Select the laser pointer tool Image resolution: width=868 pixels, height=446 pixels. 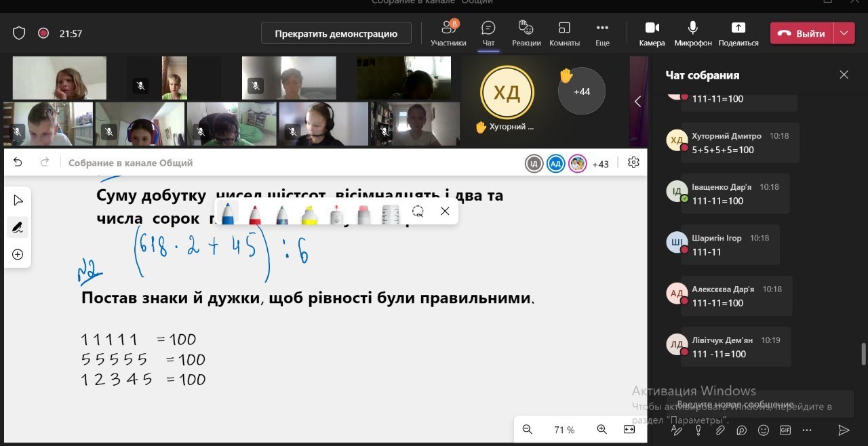[x=336, y=214]
